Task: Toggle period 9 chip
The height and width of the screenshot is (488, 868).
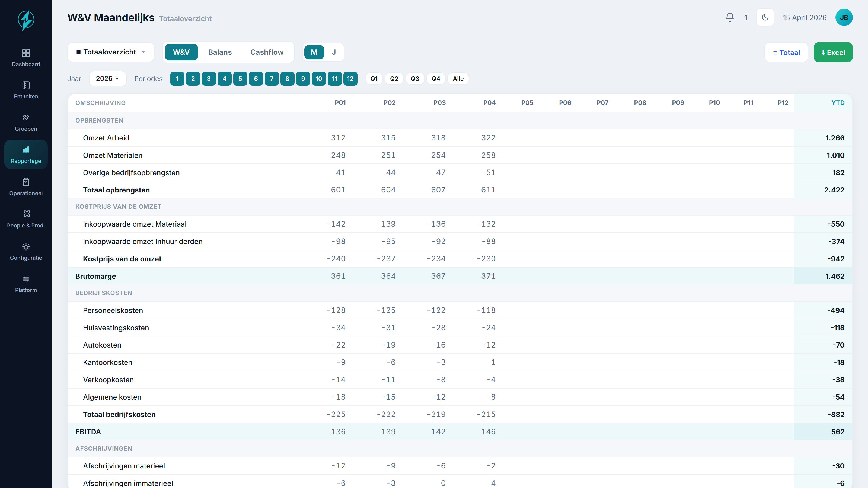Action: tap(303, 79)
